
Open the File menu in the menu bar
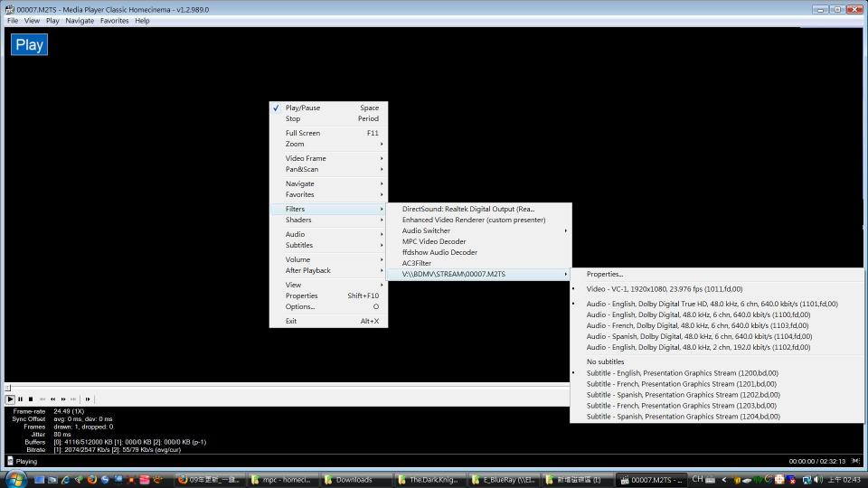(13, 21)
